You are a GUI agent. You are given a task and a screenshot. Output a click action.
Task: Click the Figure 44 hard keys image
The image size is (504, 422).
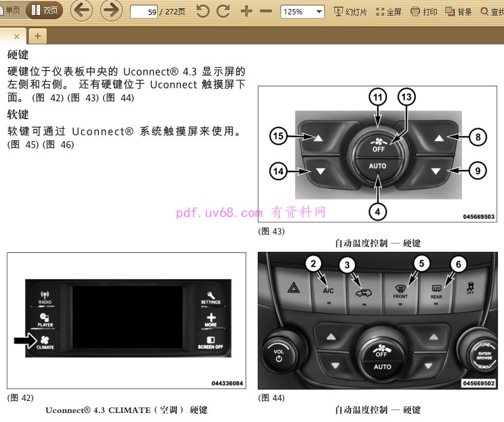pos(378,321)
